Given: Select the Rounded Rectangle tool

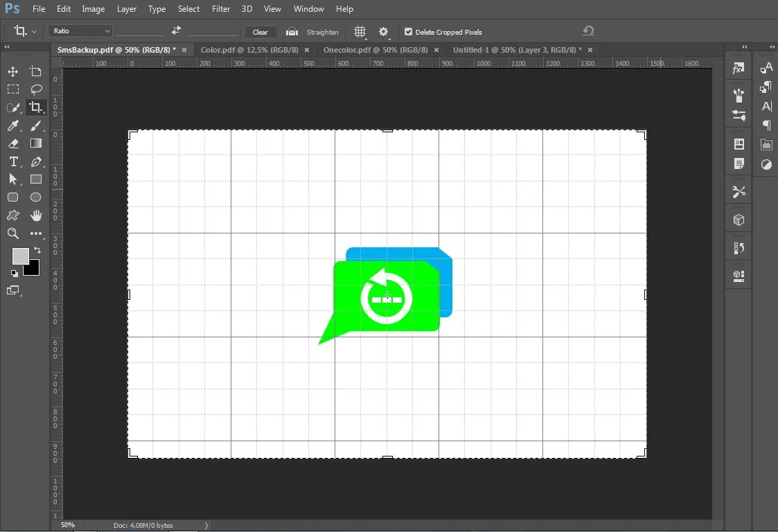Looking at the screenshot, I should 13,197.
